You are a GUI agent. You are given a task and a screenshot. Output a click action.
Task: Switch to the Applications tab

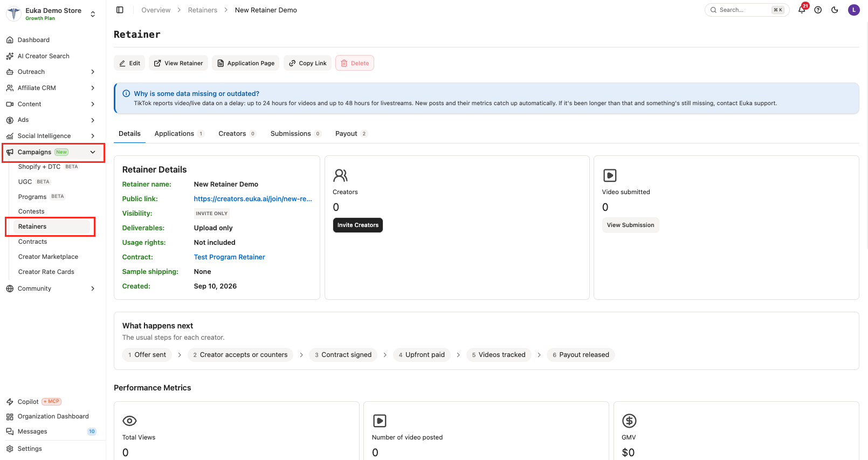[179, 134]
